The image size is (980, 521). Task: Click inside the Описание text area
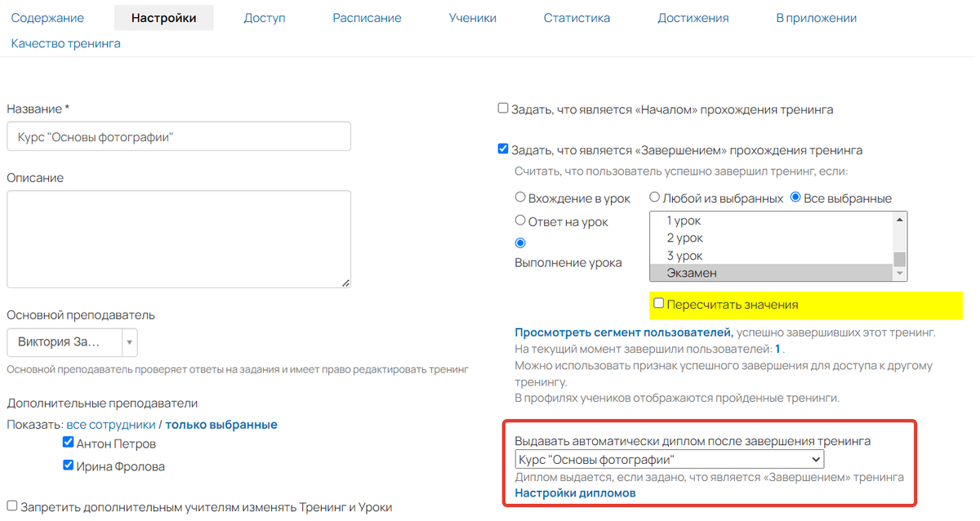tap(179, 239)
